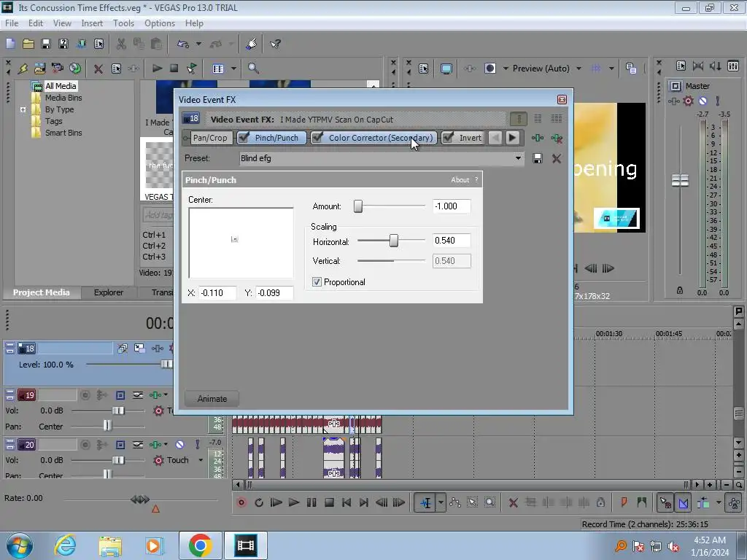Screen dimensions: 747x560
Task: Open the Preview (Auto) quality dropdown
Action: [578, 69]
